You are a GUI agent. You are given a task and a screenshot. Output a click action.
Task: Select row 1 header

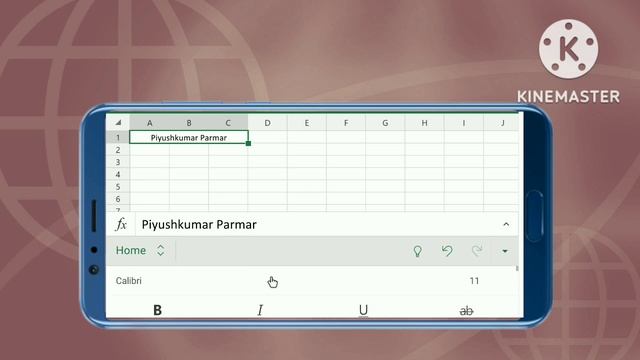118,138
